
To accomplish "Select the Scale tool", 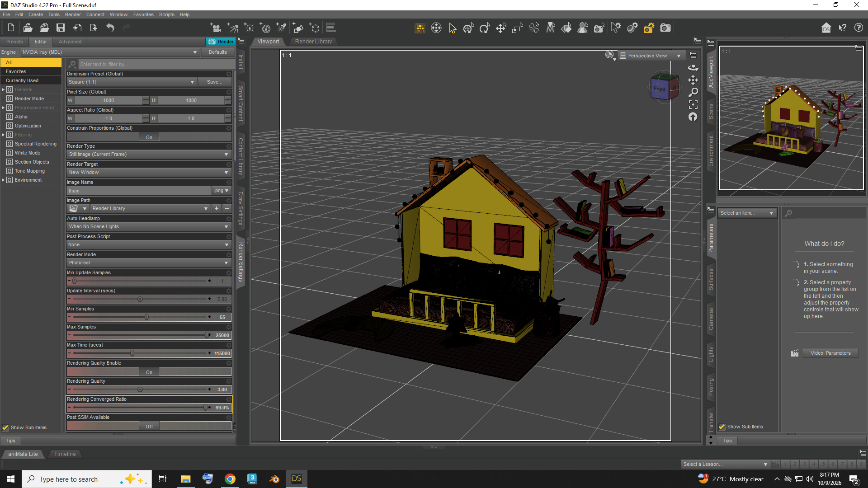I will pyautogui.click(x=518, y=28).
